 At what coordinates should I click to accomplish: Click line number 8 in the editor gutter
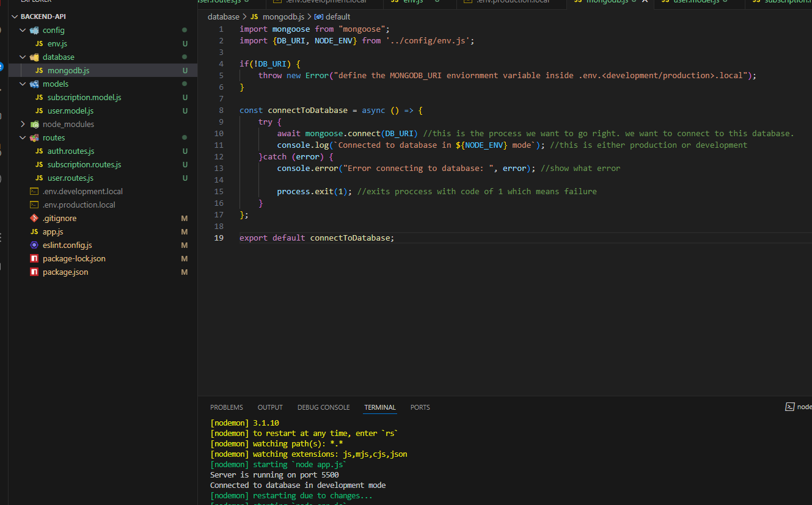221,111
